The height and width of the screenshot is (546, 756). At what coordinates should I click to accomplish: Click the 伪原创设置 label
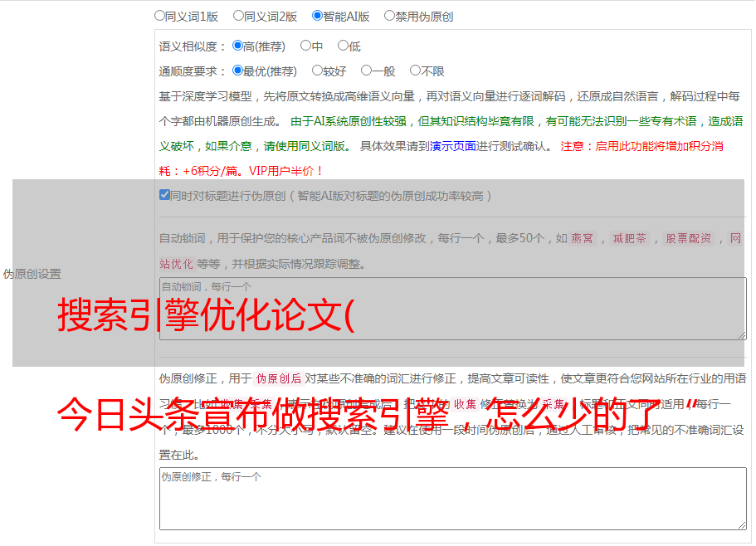(32, 274)
